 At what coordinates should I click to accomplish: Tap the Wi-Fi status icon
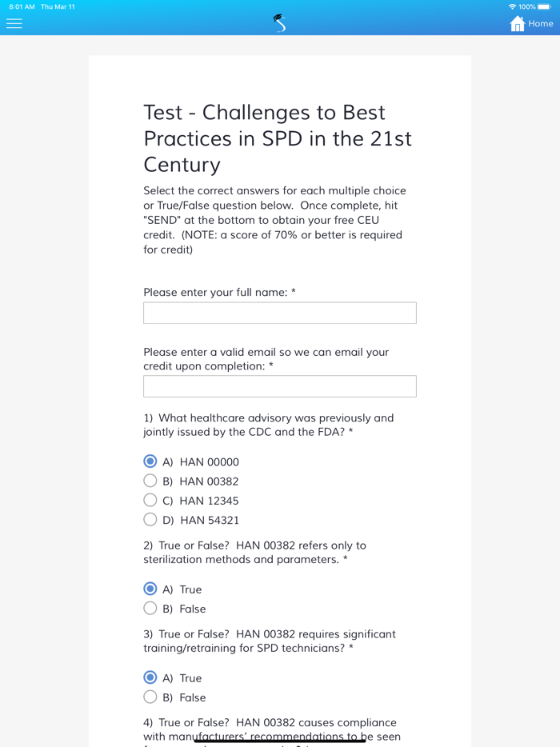point(512,6)
